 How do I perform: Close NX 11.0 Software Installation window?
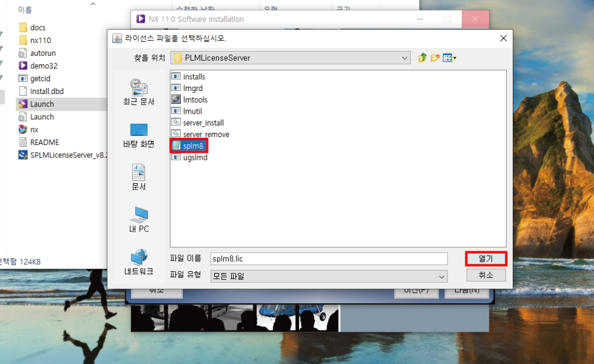click(x=475, y=19)
